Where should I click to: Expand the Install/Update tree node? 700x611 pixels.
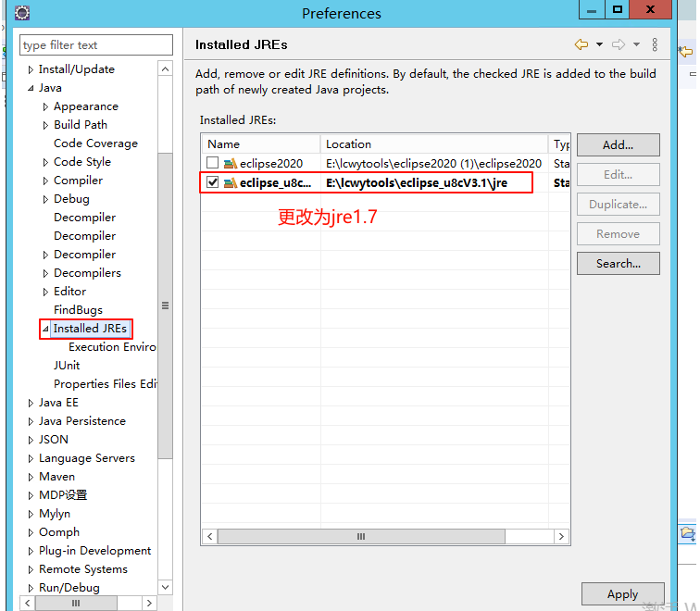(x=31, y=69)
